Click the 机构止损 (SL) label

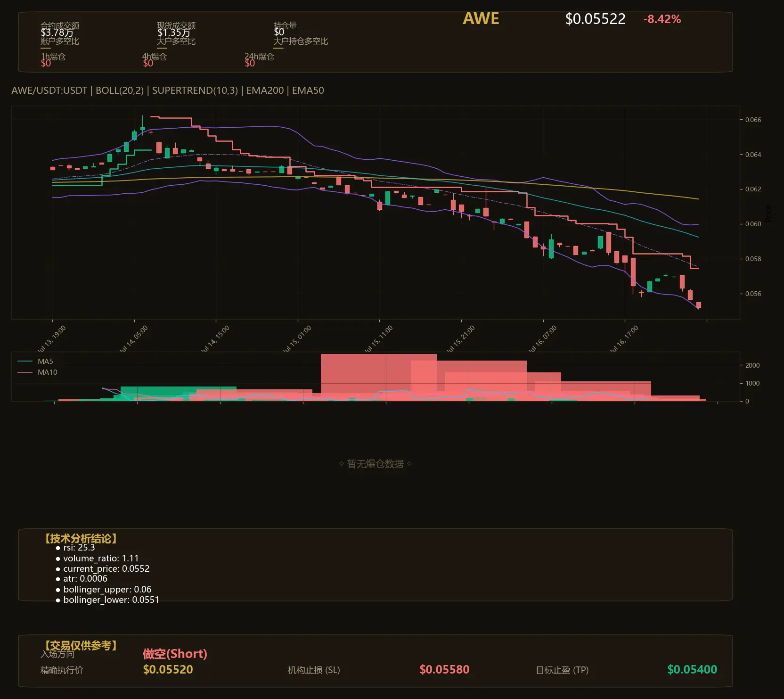pyautogui.click(x=314, y=670)
